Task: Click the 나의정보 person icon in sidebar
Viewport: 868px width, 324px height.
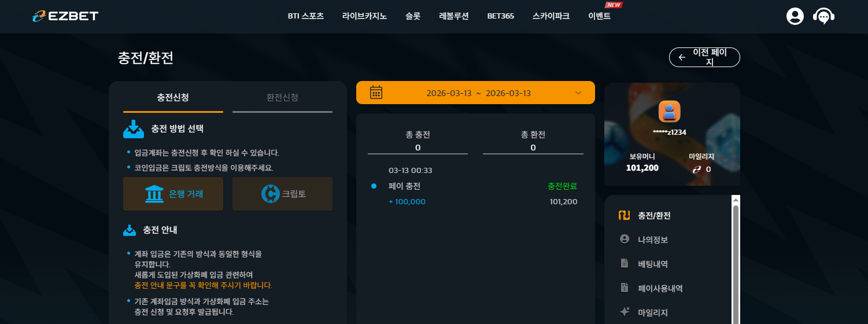Action: pos(624,239)
